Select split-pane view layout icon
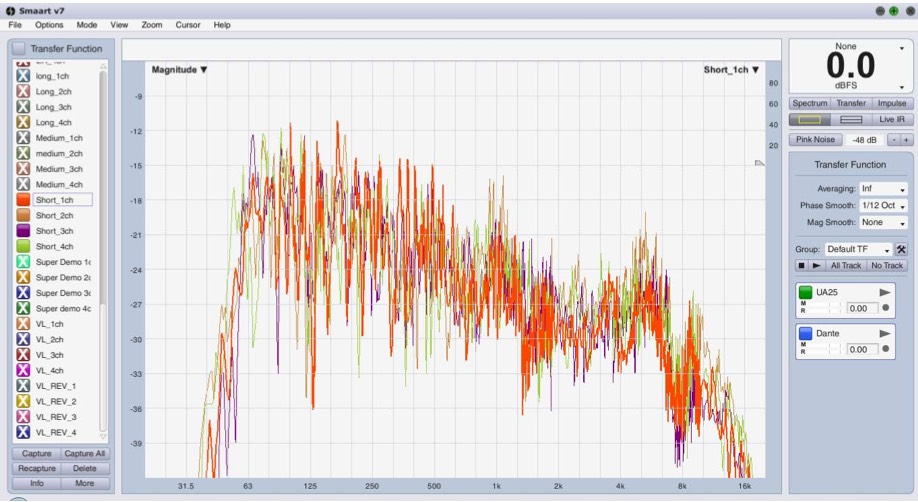This screenshot has width=918, height=502. pos(851,119)
